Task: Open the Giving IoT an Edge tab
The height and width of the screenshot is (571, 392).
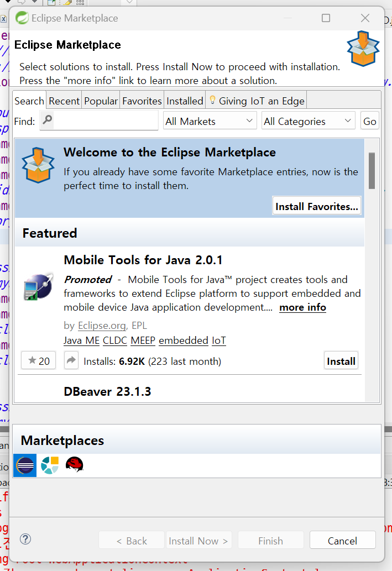Action: point(257,101)
